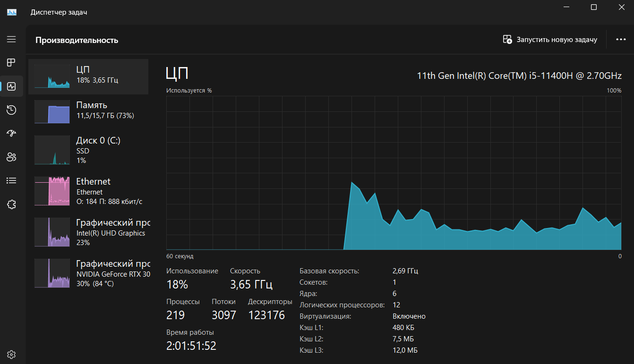
Task: Click the main CPU usage graph
Action: (x=394, y=173)
